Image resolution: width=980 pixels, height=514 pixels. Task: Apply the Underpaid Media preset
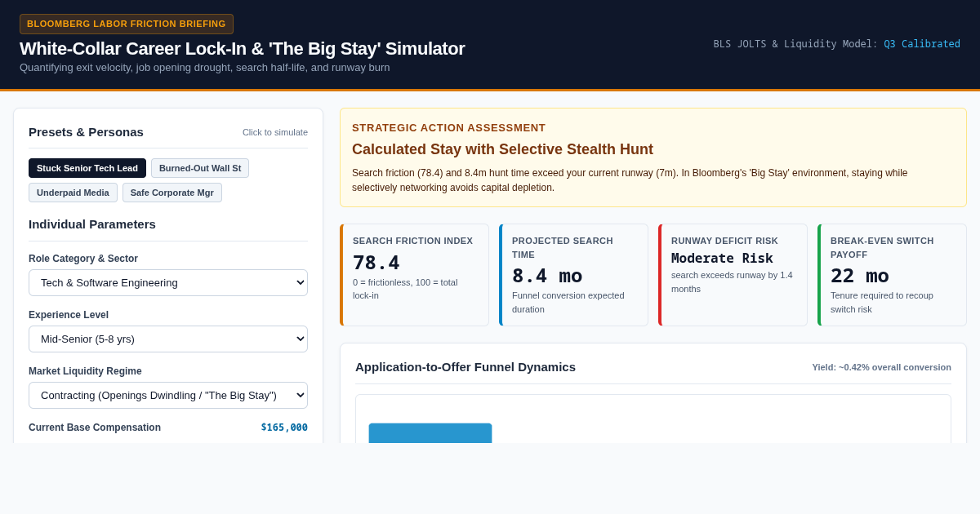pos(73,193)
